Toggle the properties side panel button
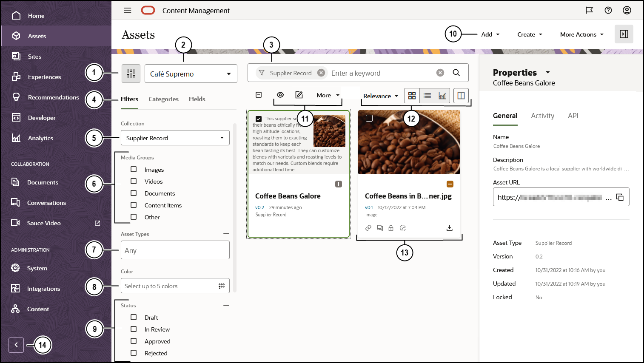 pos(624,34)
